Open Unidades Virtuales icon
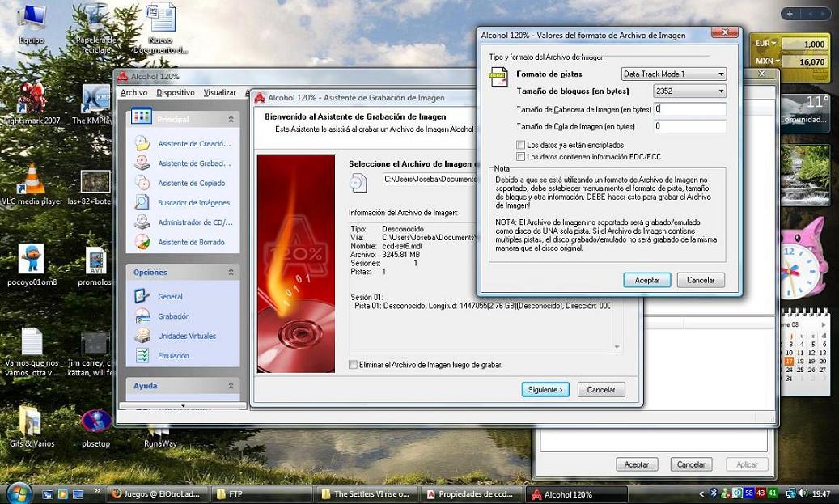Viewport: 839px width, 504px height. 142,336
